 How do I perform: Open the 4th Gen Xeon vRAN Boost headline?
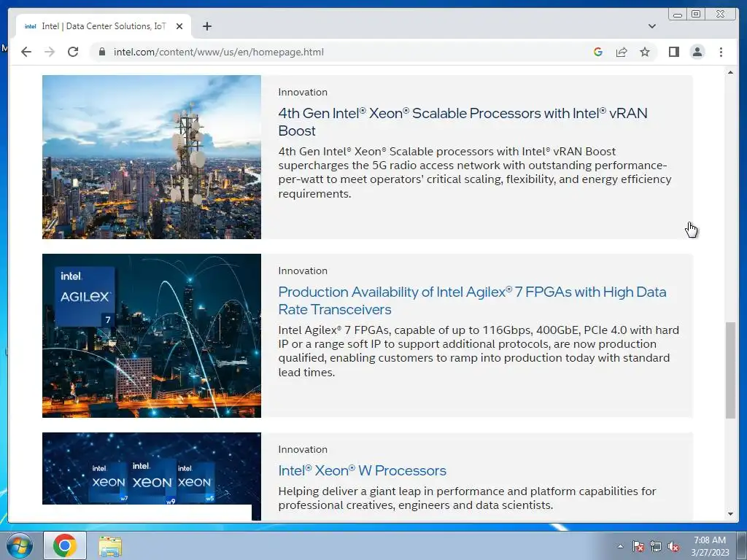point(462,122)
